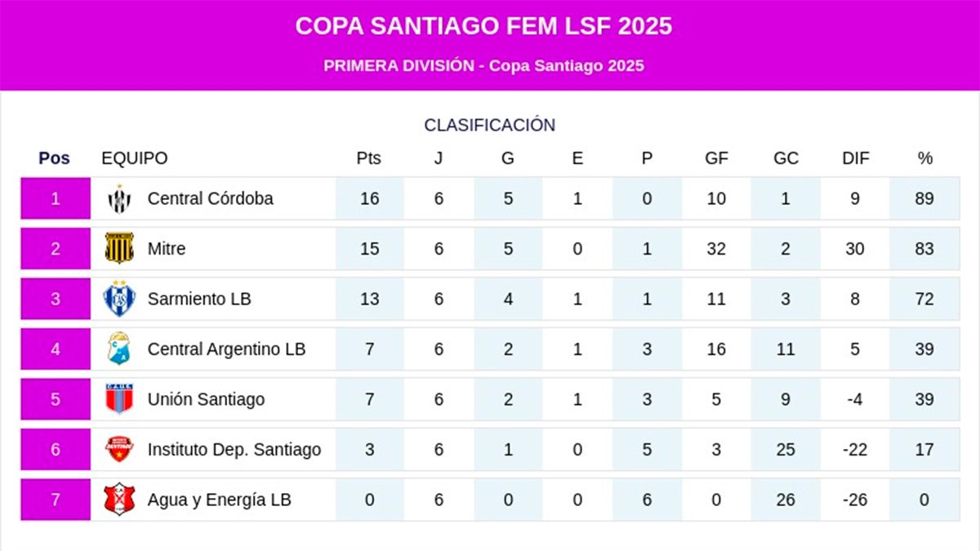Select position 7 purple cell

coord(56,500)
